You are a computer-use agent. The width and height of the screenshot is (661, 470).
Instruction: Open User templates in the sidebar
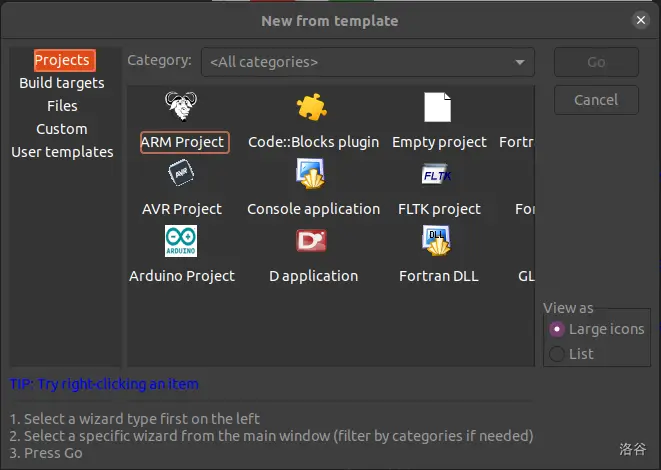pyautogui.click(x=62, y=152)
